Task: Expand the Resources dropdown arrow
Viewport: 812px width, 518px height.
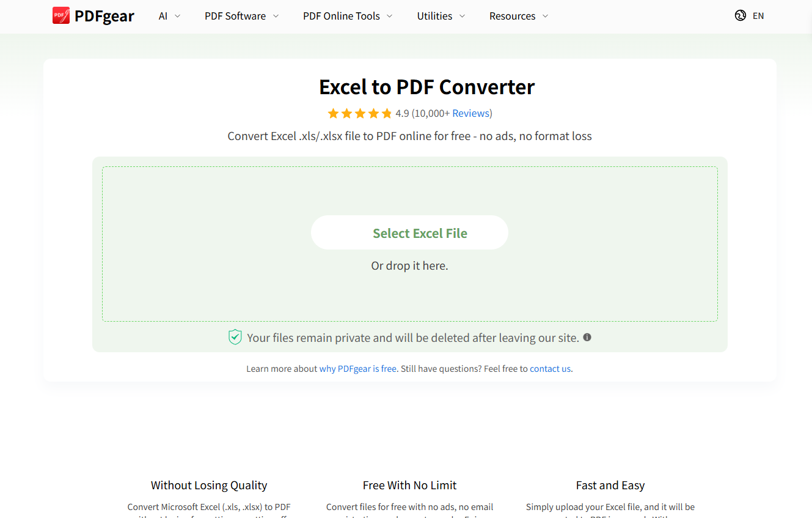Action: (x=545, y=16)
